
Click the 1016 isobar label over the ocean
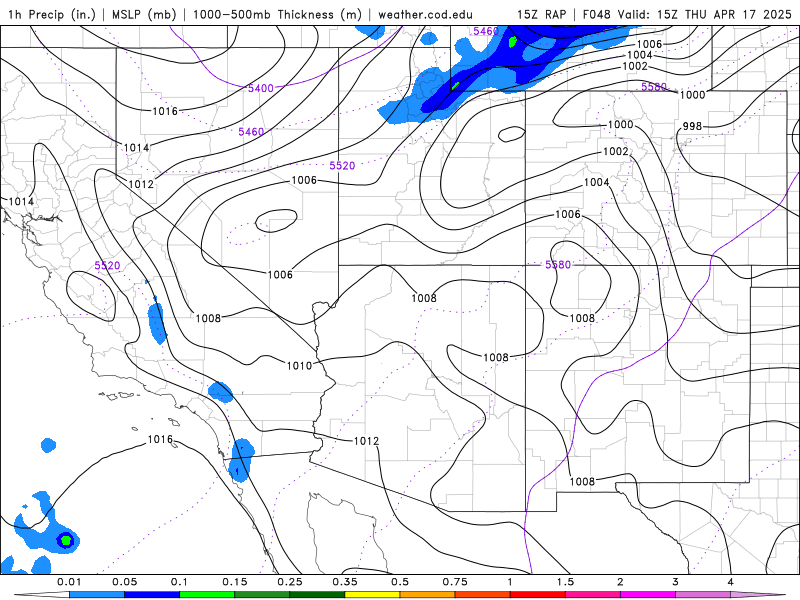(160, 439)
